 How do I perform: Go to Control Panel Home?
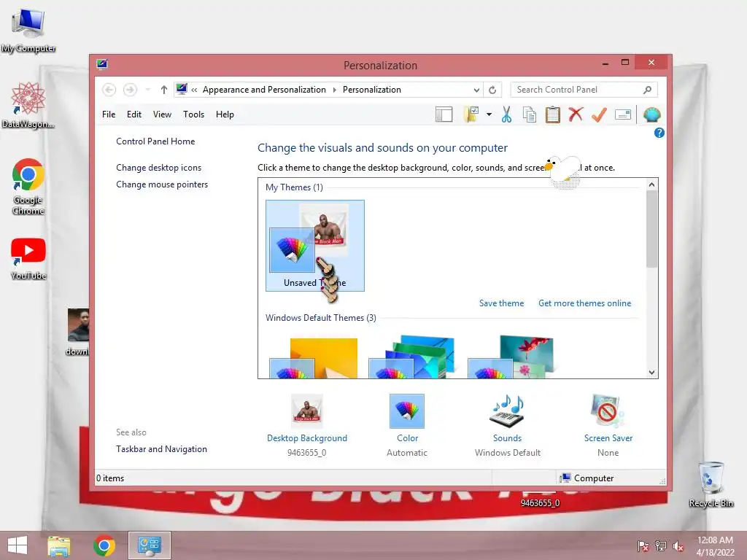tap(155, 141)
